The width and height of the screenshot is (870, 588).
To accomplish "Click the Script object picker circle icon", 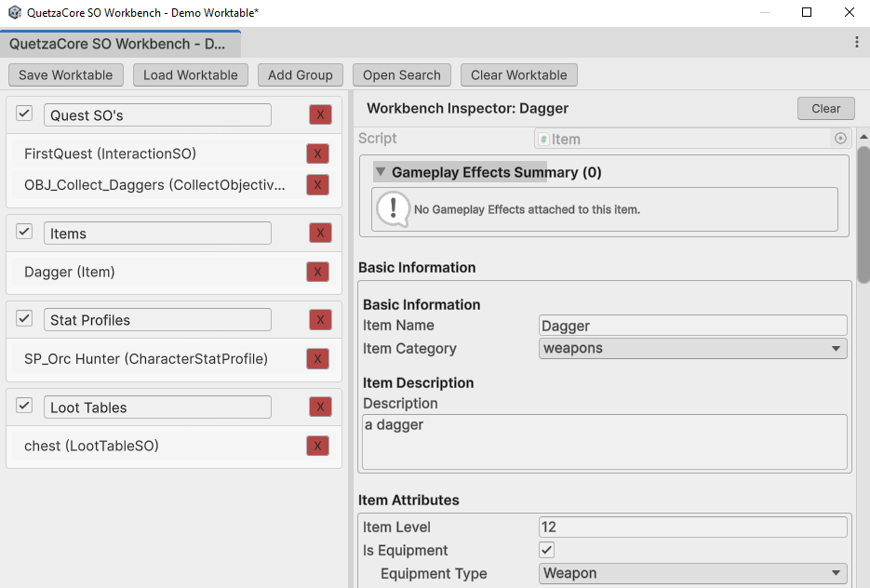I will point(840,139).
